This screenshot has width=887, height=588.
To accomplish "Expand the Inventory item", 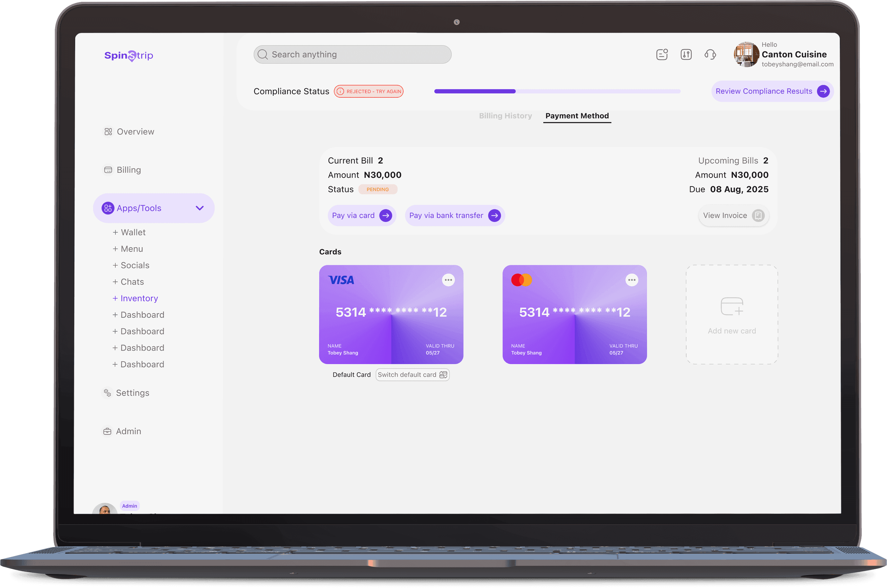I will 135,298.
